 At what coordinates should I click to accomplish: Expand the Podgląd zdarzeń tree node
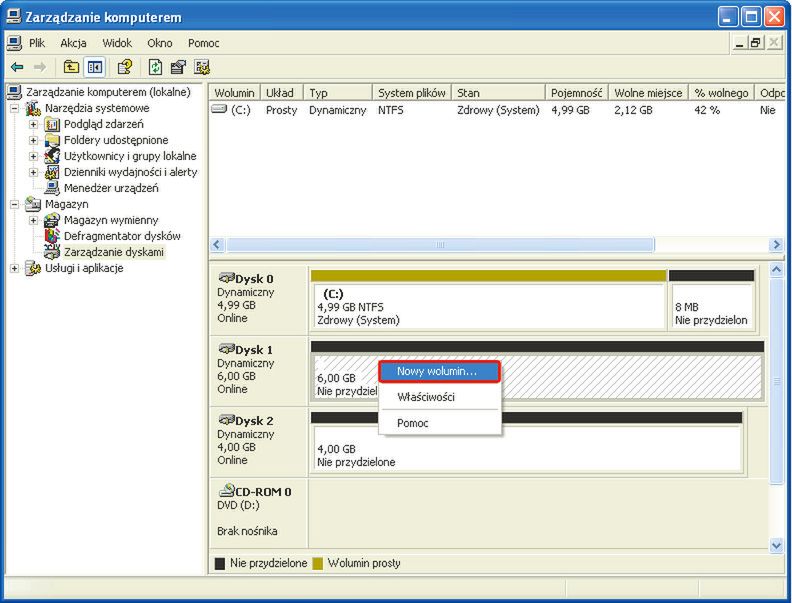(x=33, y=124)
